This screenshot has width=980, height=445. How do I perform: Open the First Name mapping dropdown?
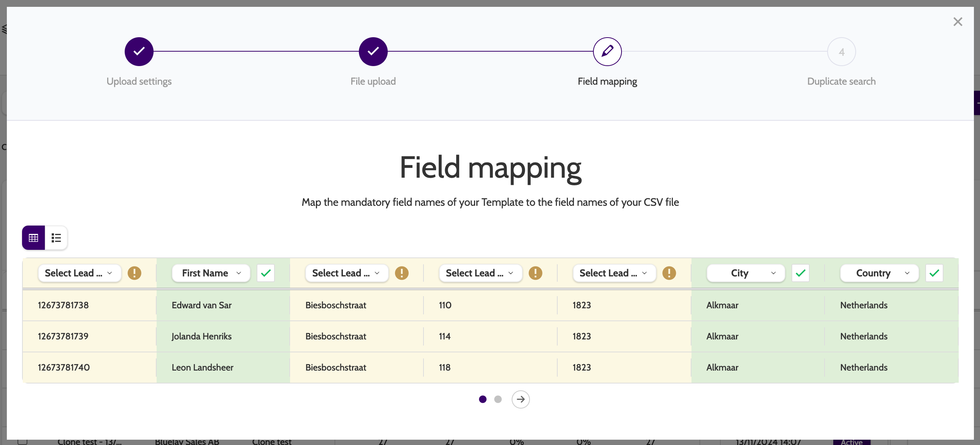pos(211,273)
